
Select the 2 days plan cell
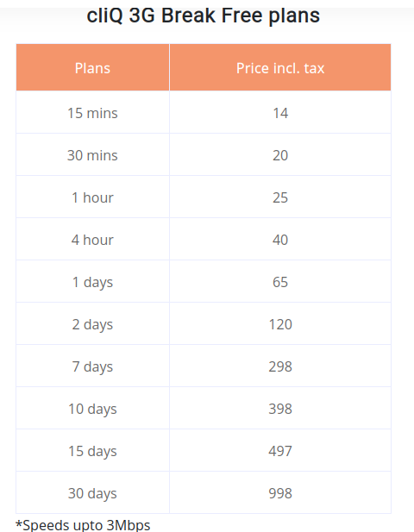(x=92, y=323)
